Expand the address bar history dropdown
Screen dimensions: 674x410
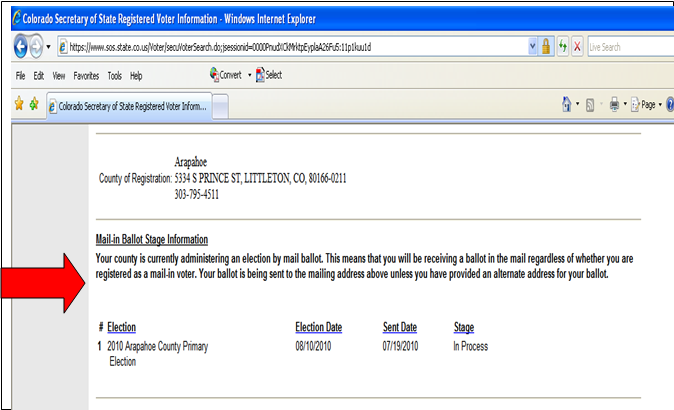coord(533,46)
